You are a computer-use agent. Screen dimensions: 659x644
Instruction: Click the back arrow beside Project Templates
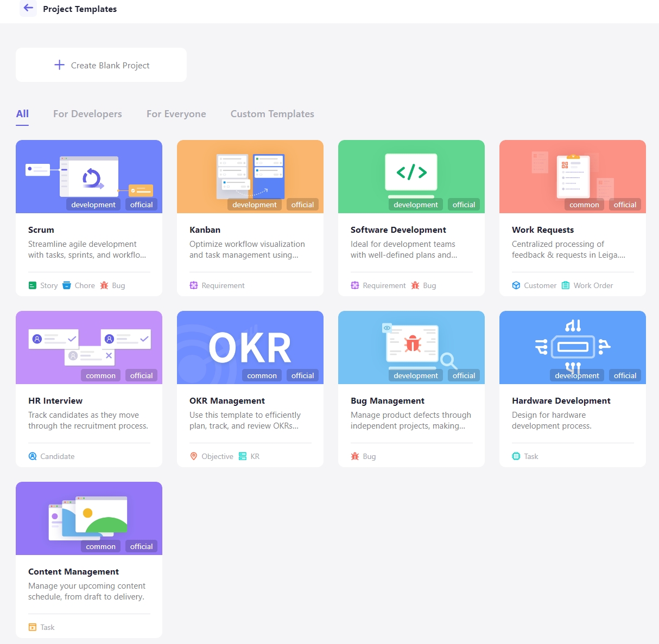[x=28, y=8]
